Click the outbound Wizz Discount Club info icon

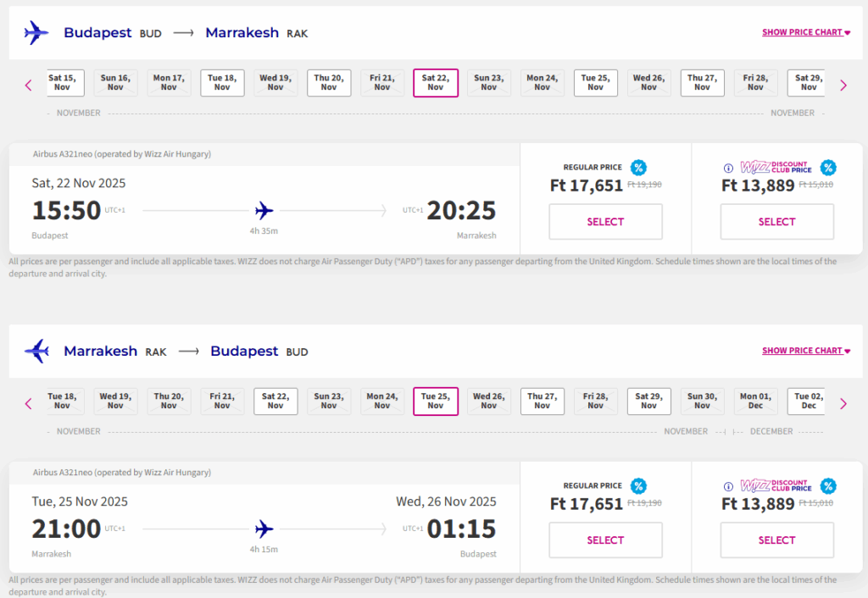tap(727, 169)
